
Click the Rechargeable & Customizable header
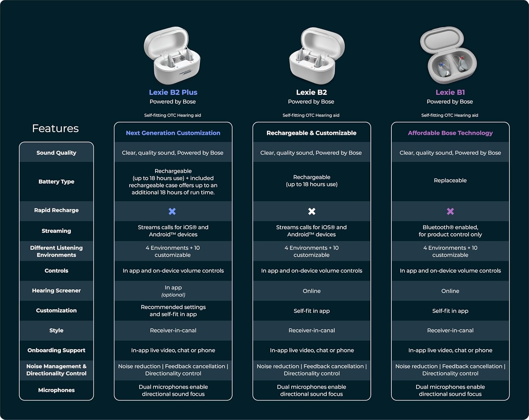(311, 133)
